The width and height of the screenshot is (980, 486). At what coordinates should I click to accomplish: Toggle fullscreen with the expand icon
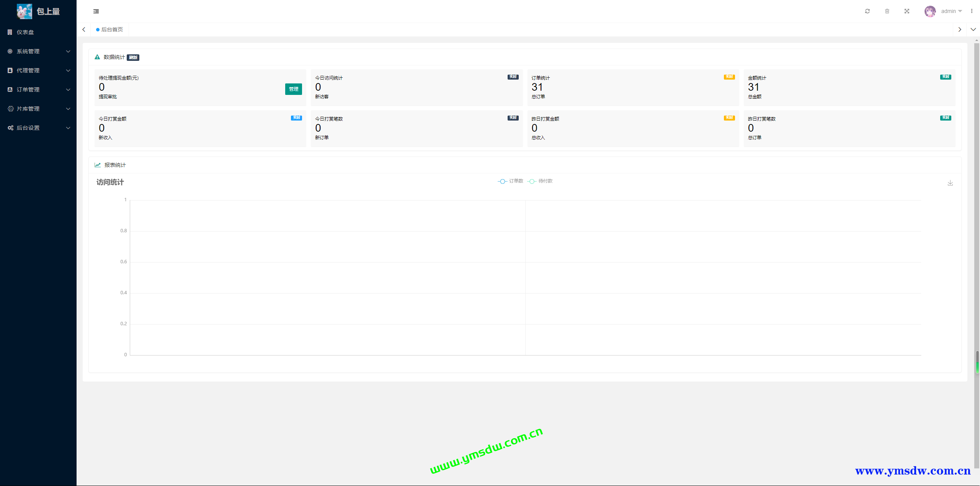coord(907,11)
